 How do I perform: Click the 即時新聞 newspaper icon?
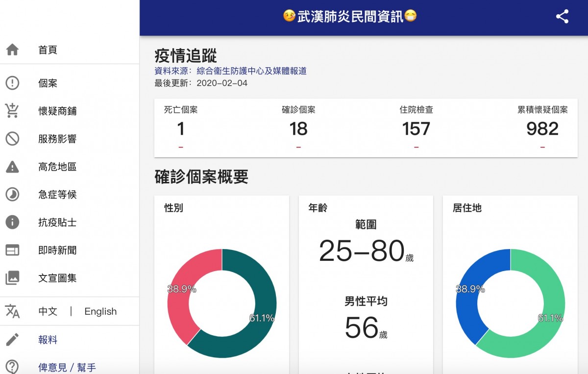(12, 250)
